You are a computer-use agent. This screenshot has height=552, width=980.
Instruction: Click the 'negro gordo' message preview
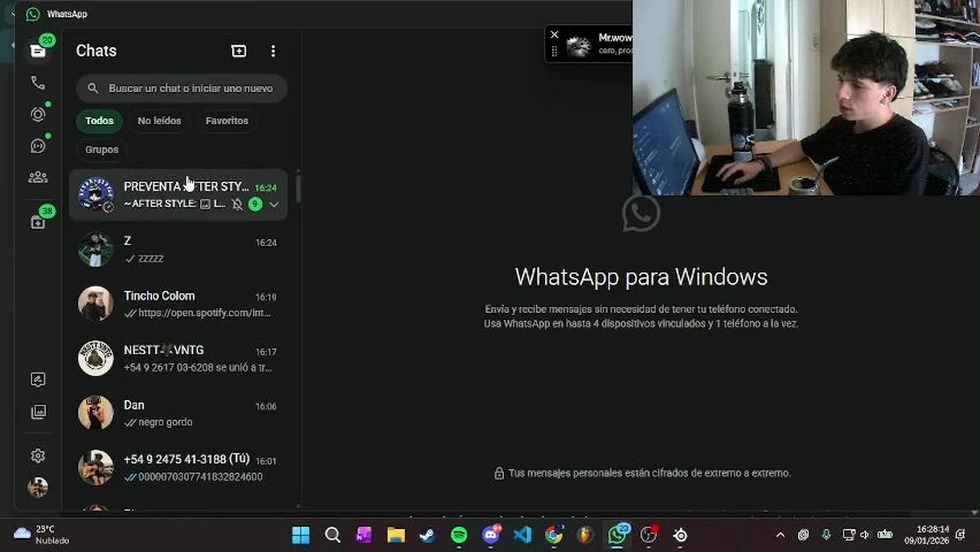(x=165, y=422)
